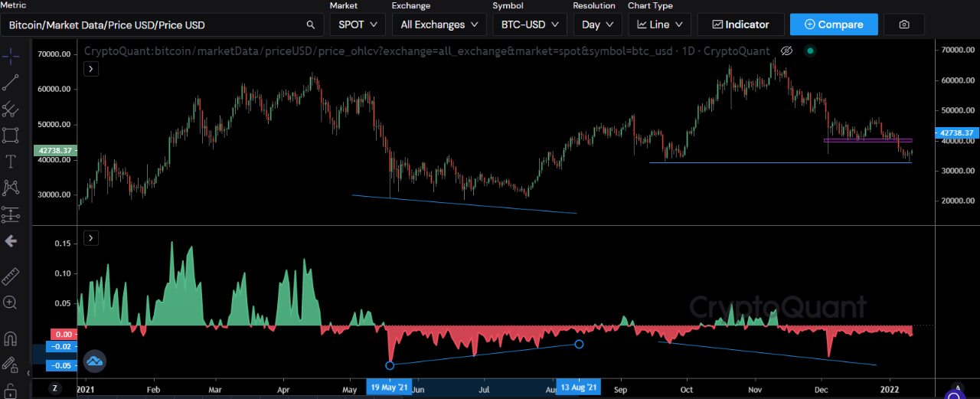Select the text annotation tool

pyautogui.click(x=11, y=162)
